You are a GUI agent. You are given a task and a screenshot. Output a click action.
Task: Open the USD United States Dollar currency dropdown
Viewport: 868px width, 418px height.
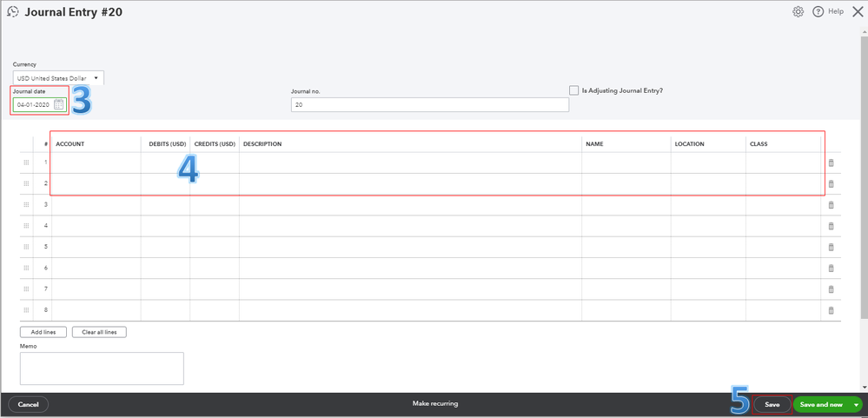(58, 78)
